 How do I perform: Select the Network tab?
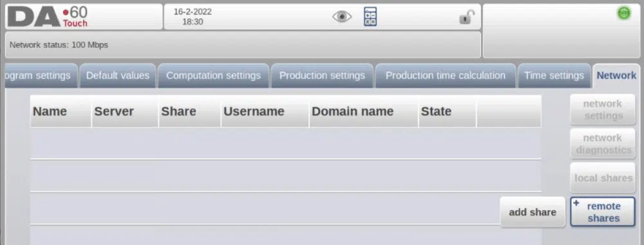tap(616, 75)
